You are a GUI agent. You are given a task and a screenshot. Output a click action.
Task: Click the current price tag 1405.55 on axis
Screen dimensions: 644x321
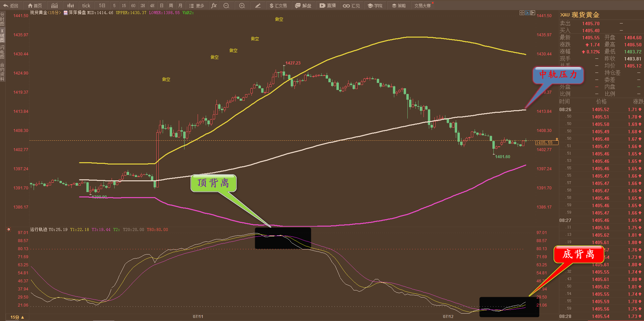click(x=547, y=143)
